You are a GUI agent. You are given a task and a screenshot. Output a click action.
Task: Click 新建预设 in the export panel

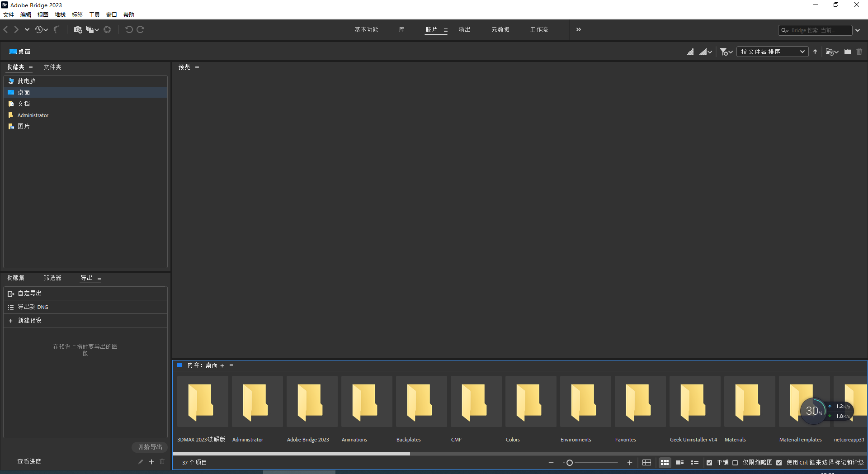coord(29,321)
